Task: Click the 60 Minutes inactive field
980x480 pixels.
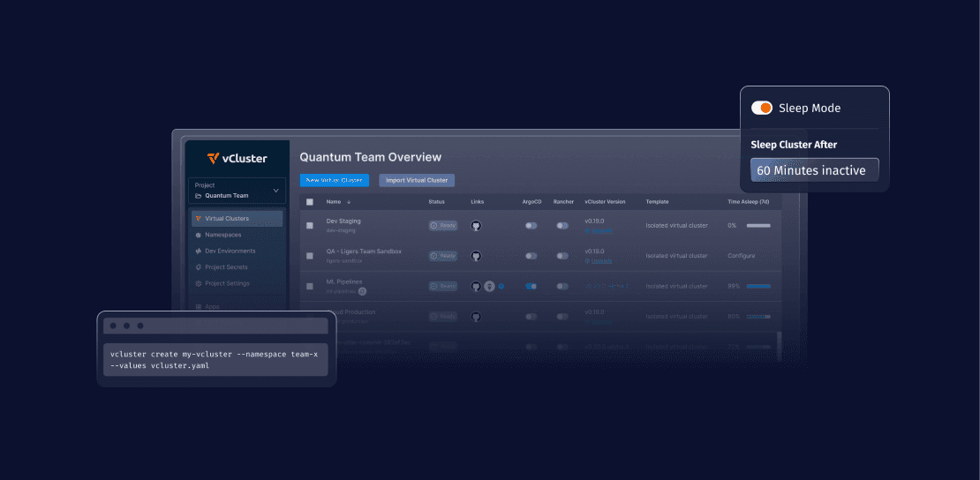Action: click(x=814, y=170)
